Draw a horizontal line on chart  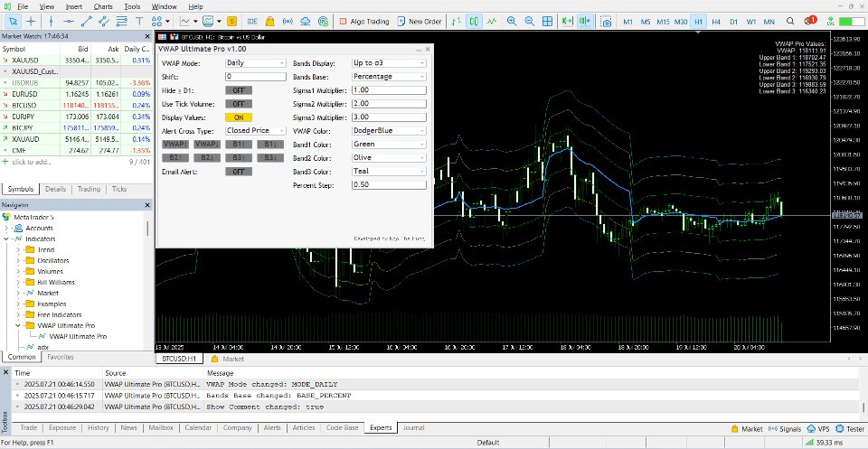pyautogui.click(x=69, y=21)
